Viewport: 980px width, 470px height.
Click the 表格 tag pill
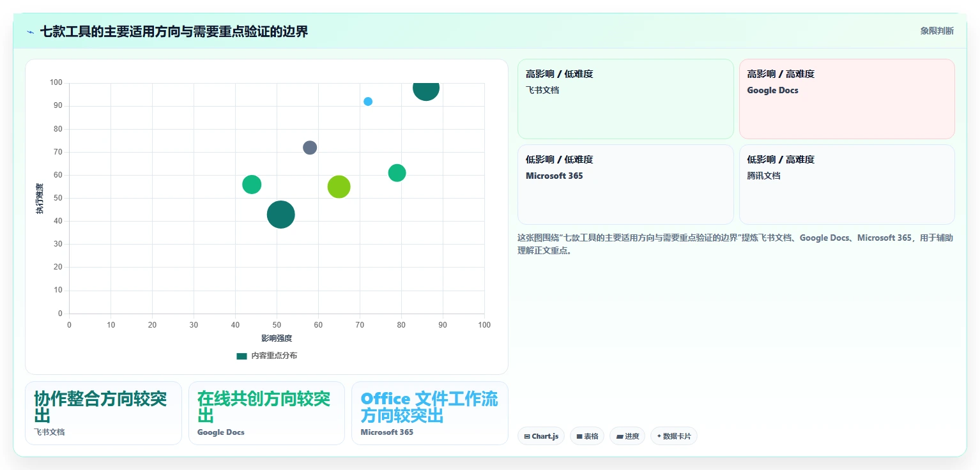tap(587, 436)
